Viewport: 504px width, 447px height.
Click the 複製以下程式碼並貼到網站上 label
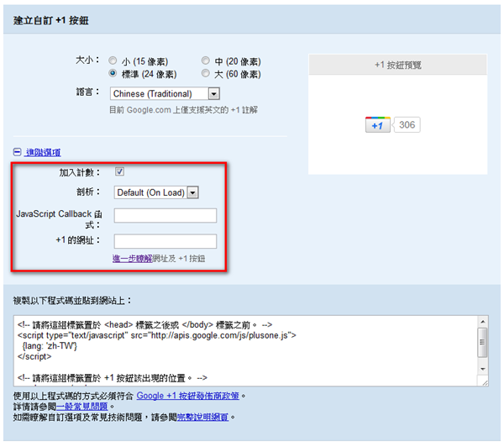point(72,301)
